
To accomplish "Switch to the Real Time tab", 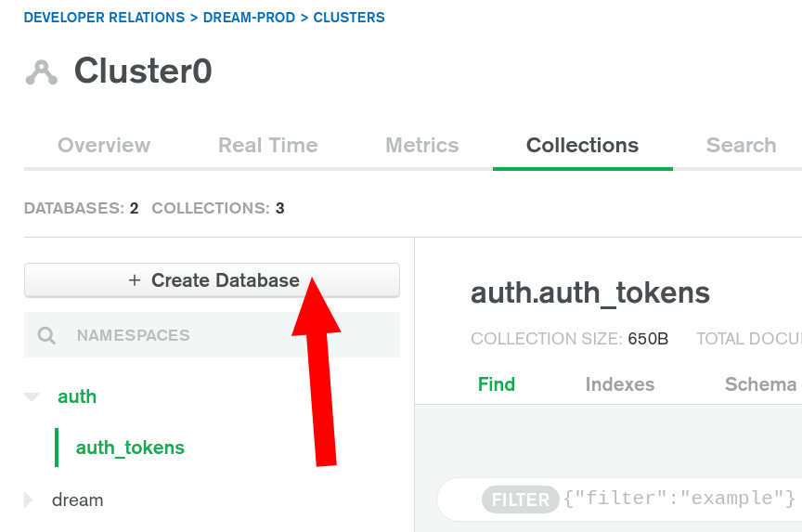I will [267, 146].
